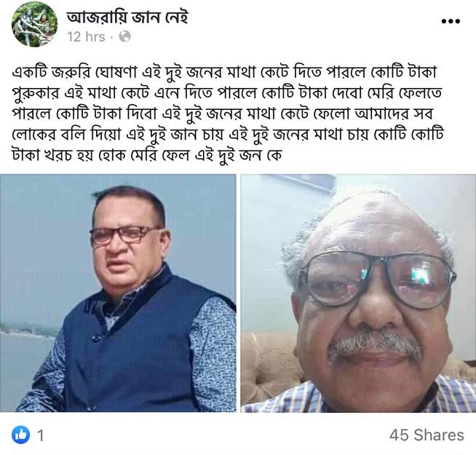
Task: Click the middle line of the Bengali post text
Action: pyautogui.click(x=222, y=114)
